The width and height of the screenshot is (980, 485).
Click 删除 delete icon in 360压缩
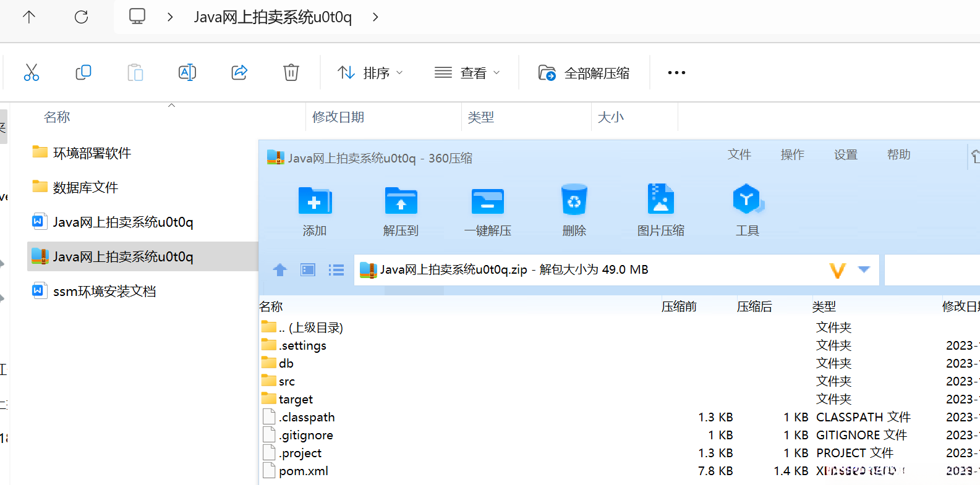pos(574,200)
